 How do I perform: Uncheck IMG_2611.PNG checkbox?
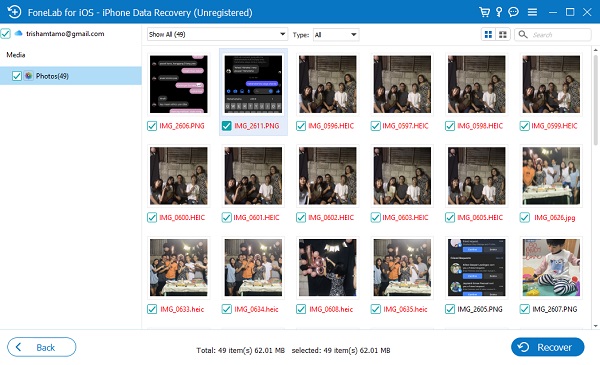click(227, 126)
